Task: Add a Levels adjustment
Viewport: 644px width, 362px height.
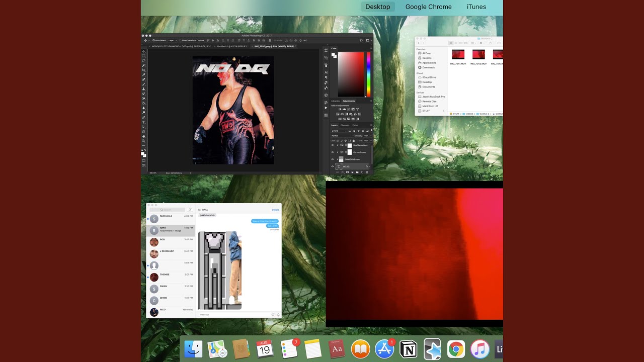Action: pyautogui.click(x=344, y=109)
